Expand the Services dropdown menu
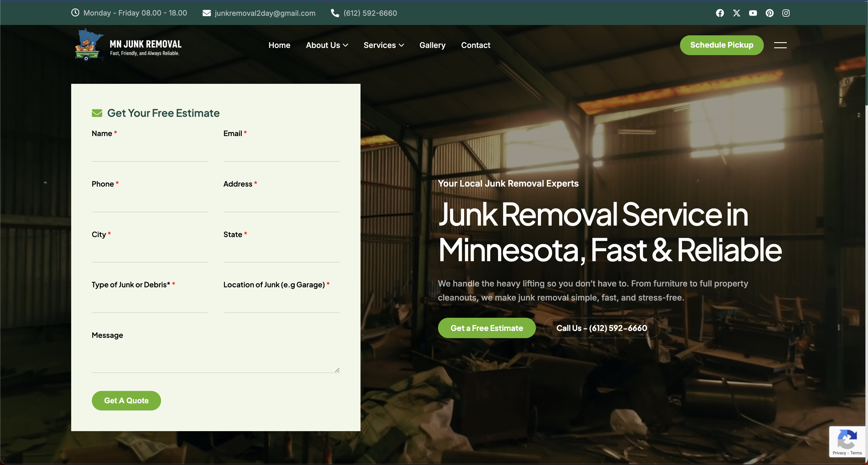868x465 pixels. coord(383,45)
